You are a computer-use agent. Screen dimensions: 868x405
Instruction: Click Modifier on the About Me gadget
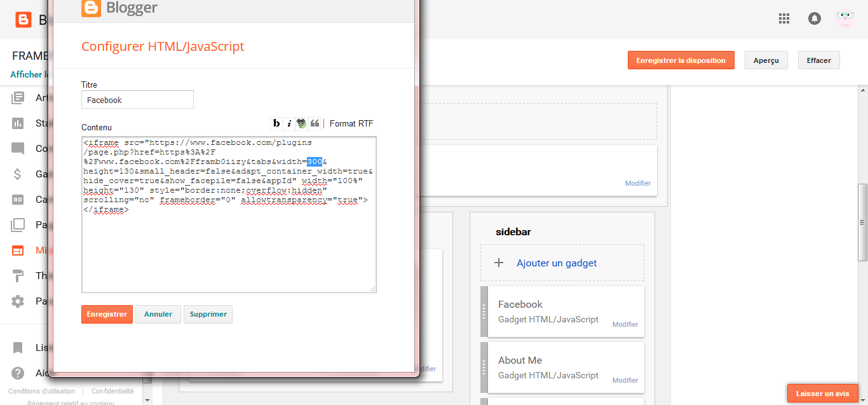[625, 380]
